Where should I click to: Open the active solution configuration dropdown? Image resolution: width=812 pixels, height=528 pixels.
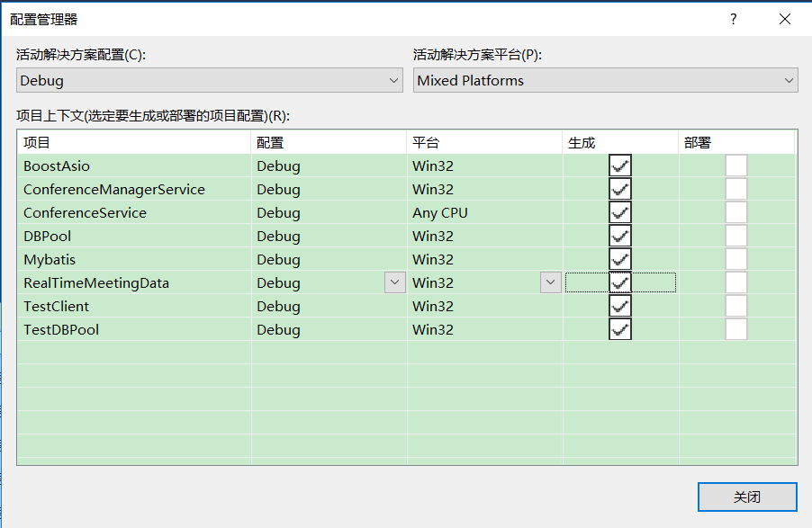click(209, 80)
